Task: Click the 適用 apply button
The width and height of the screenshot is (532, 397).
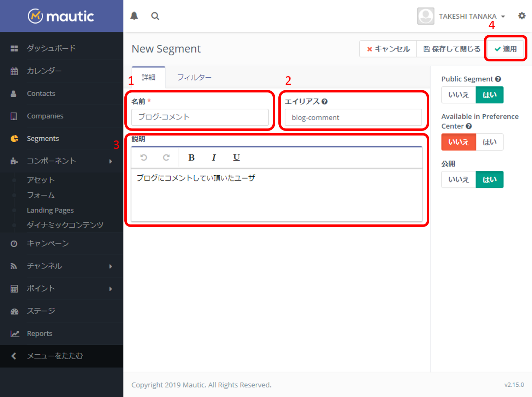Action: click(x=506, y=49)
